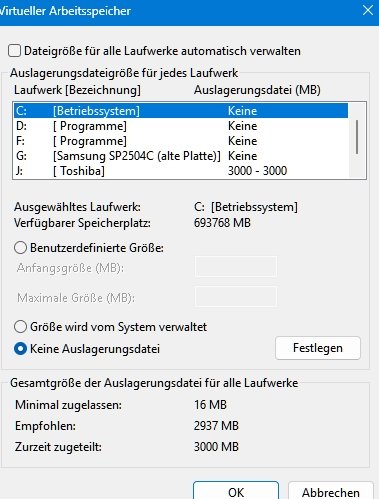Enable Dateigröße für alle Laufwerke automatisch verwalten
The width and height of the screenshot is (379, 499).
(x=14, y=51)
